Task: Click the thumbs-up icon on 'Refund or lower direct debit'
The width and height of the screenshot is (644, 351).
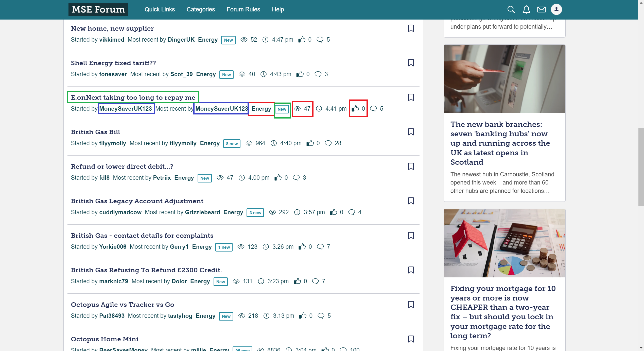Action: pos(278,177)
